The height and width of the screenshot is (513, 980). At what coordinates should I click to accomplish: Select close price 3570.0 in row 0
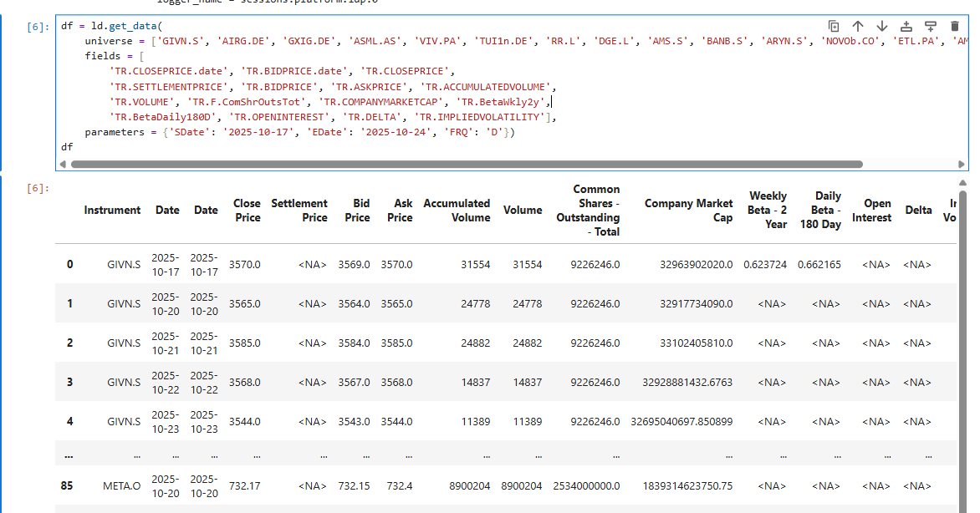[244, 264]
